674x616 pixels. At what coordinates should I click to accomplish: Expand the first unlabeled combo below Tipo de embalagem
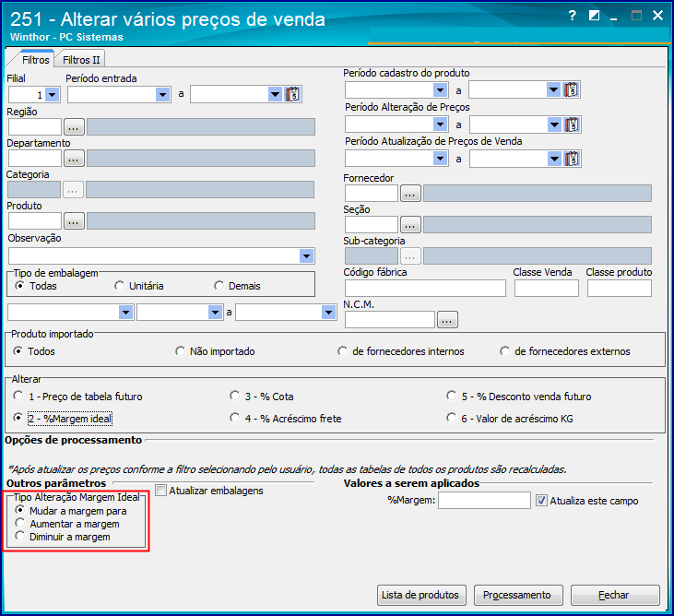pyautogui.click(x=126, y=313)
